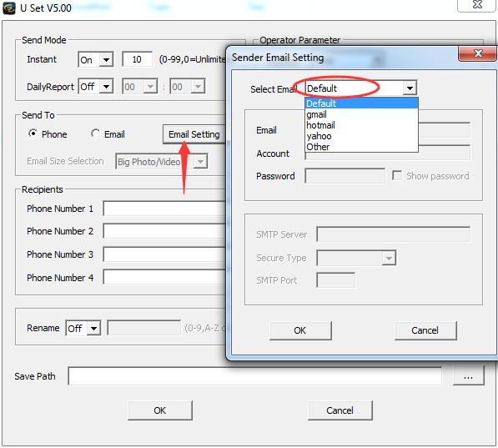Click the Rename text field
The width and height of the screenshot is (498, 448).
(x=143, y=328)
